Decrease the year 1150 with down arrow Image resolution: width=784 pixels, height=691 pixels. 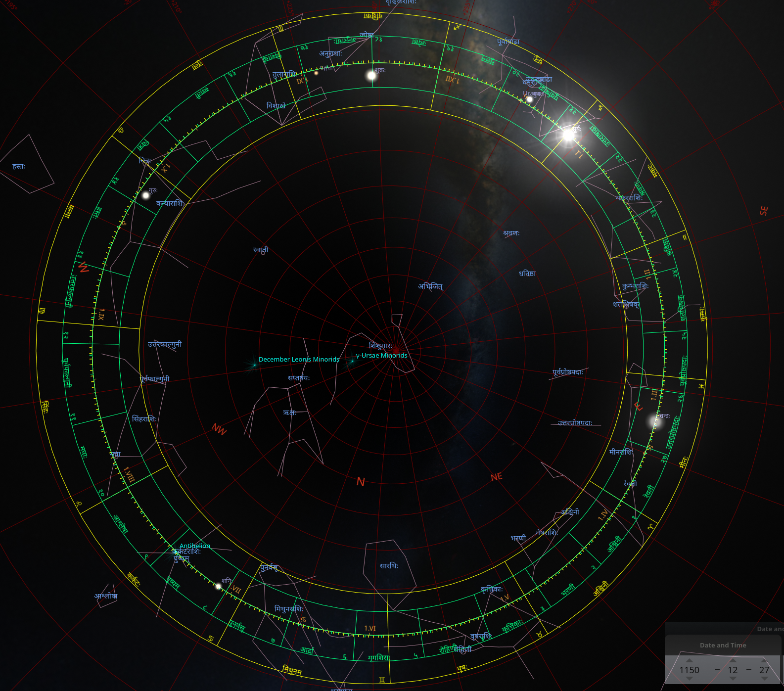point(689,679)
